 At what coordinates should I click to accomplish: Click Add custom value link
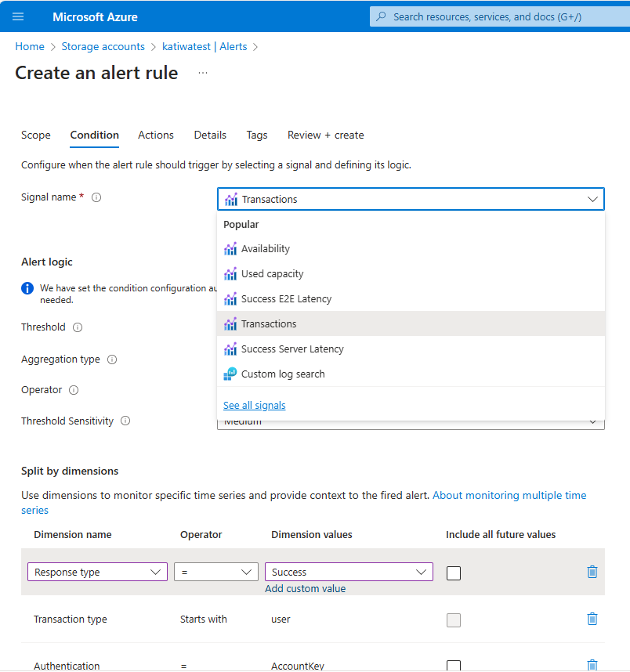pos(306,588)
